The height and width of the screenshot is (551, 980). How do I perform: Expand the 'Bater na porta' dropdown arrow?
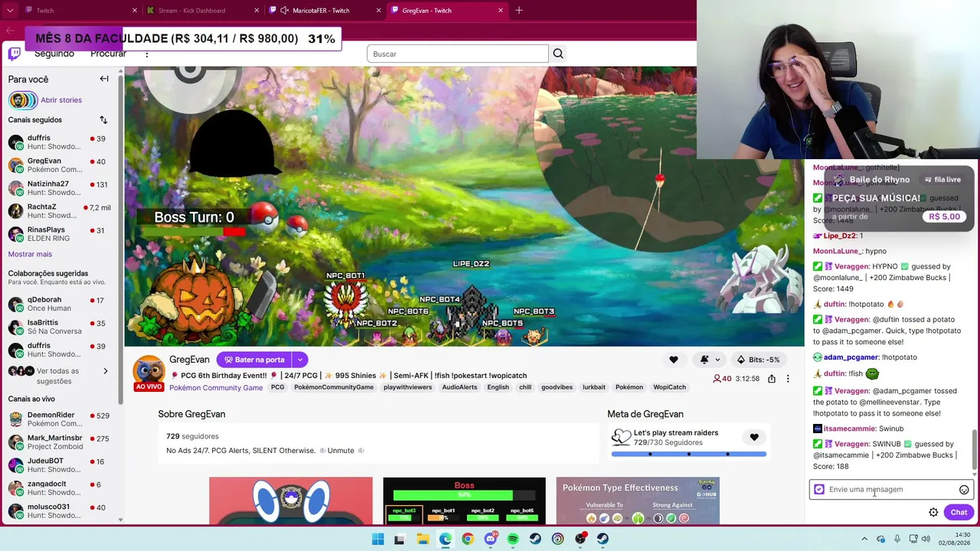(x=300, y=360)
